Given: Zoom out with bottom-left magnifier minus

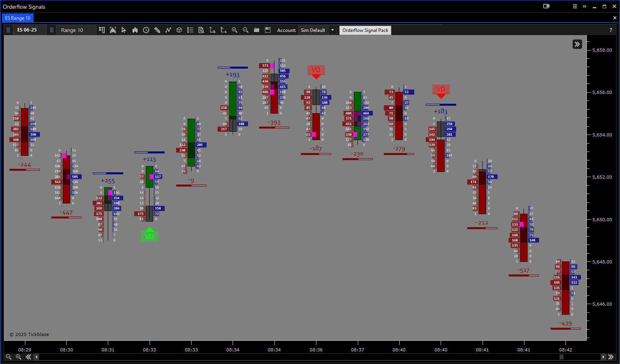Looking at the screenshot, I should pos(9,357).
